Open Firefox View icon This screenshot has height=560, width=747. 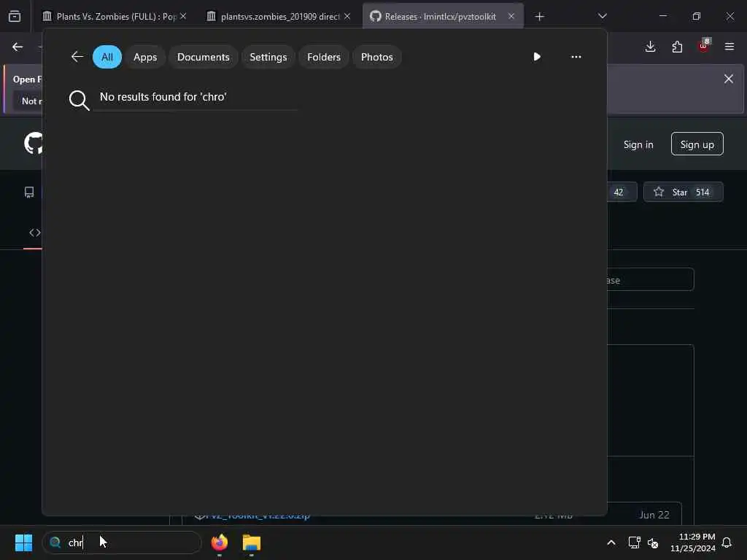(15, 17)
